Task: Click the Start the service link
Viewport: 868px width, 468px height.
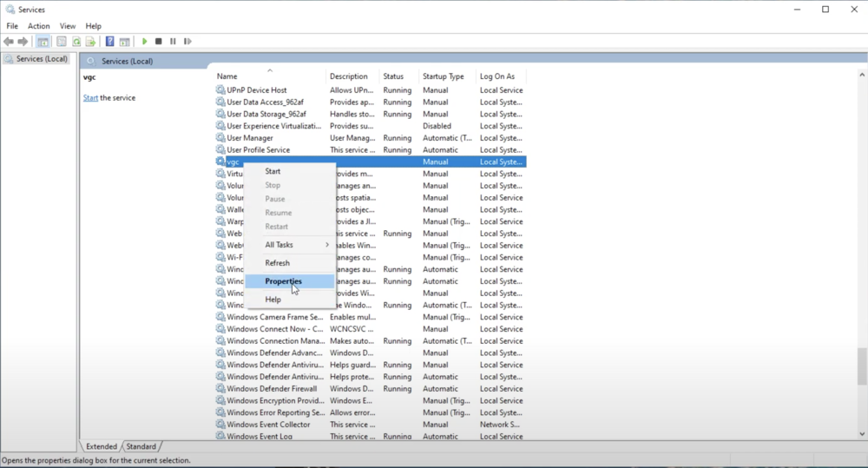Action: (90, 98)
